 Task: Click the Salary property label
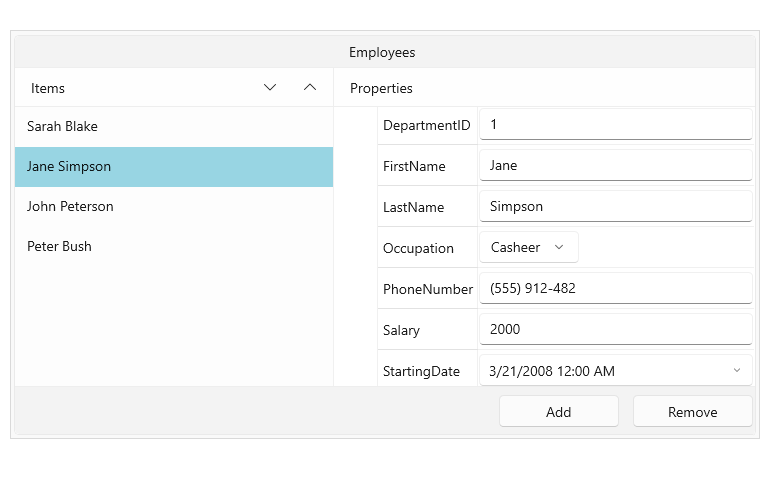pos(401,331)
